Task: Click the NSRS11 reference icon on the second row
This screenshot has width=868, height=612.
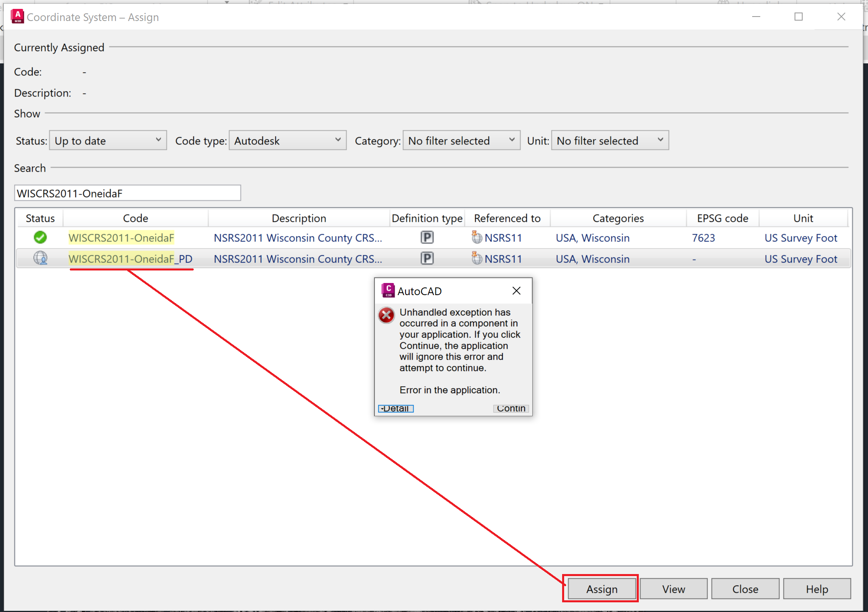Action: pyautogui.click(x=477, y=258)
